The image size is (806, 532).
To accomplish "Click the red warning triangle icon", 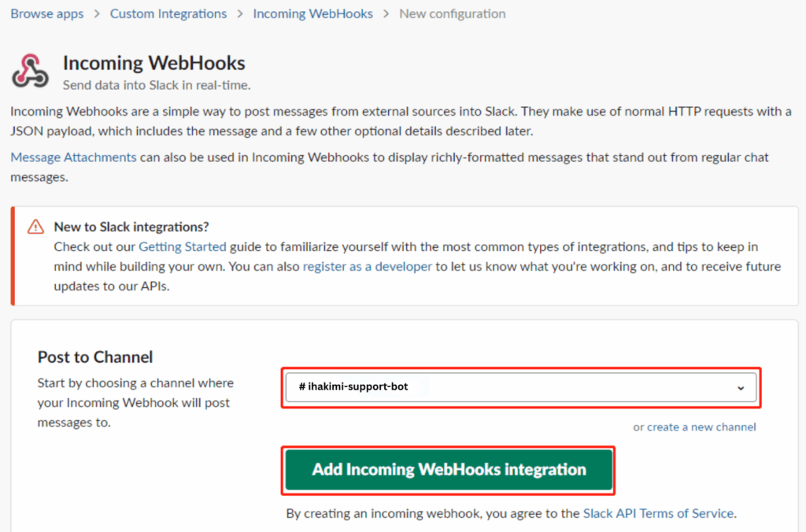I will tap(35, 227).
